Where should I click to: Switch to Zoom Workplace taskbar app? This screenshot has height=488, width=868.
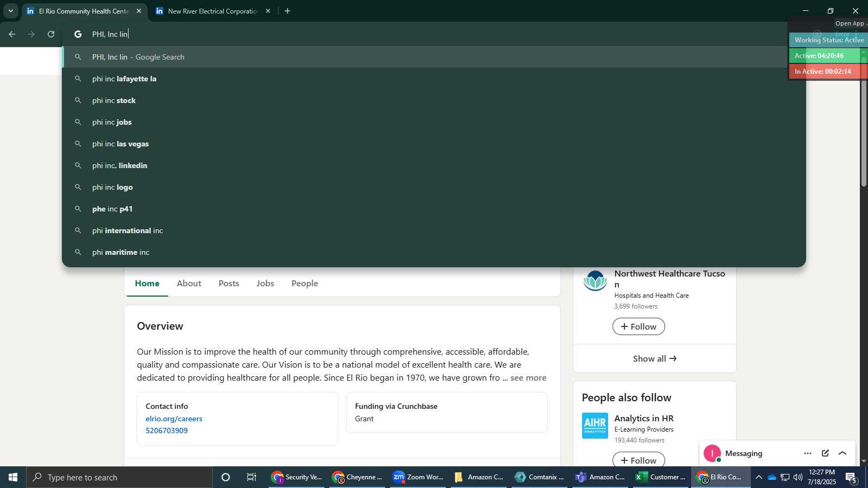tap(418, 477)
